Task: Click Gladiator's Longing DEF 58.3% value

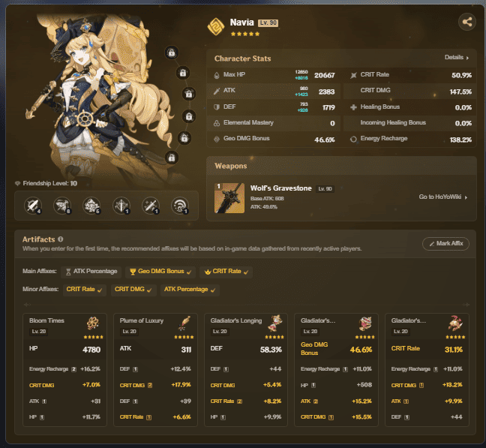Action: pos(271,350)
